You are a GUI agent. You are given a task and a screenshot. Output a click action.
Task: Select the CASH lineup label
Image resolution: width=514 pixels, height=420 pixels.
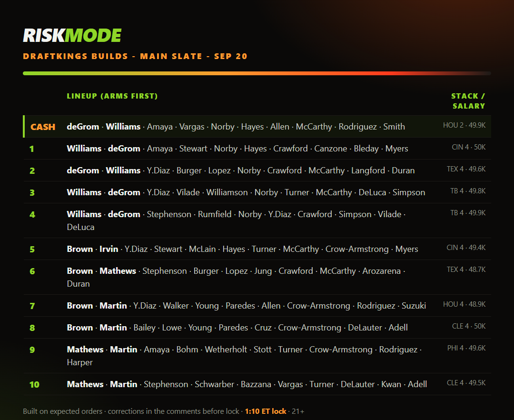(43, 127)
